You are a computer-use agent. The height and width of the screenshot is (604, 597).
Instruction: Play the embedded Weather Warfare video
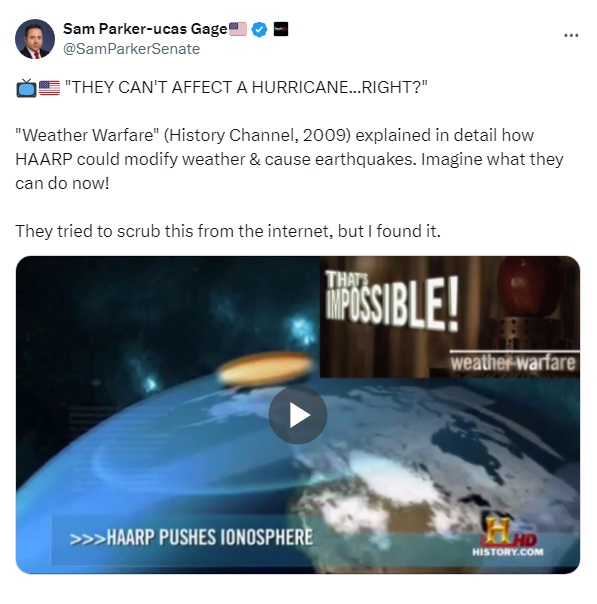click(x=298, y=415)
